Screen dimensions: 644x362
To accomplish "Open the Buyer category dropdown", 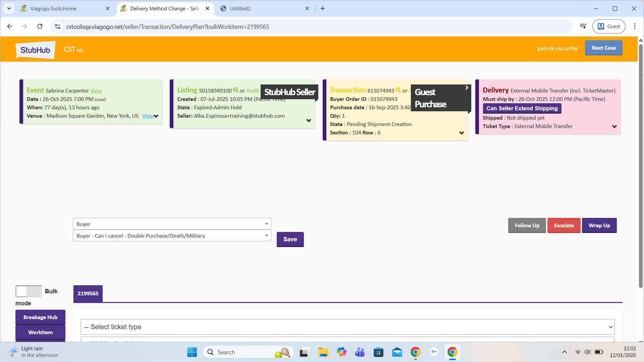I will point(172,224).
